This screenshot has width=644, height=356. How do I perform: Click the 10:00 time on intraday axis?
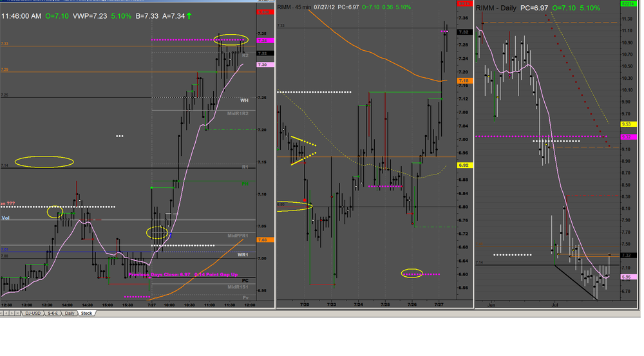pyautogui.click(x=169, y=304)
